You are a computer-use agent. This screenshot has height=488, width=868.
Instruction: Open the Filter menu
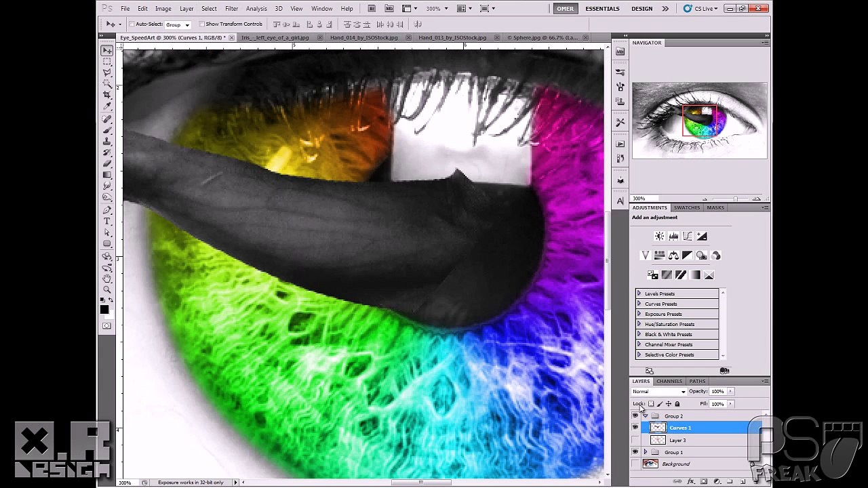coord(231,9)
